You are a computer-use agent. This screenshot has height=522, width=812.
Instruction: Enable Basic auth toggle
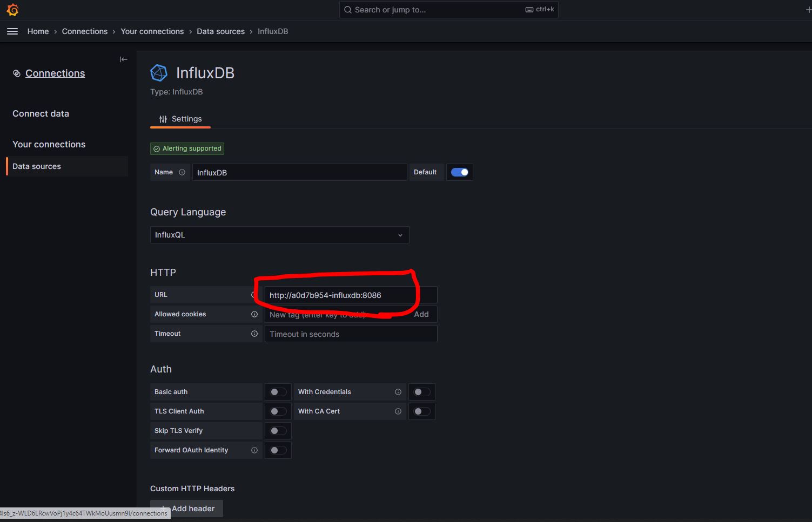[278, 392]
